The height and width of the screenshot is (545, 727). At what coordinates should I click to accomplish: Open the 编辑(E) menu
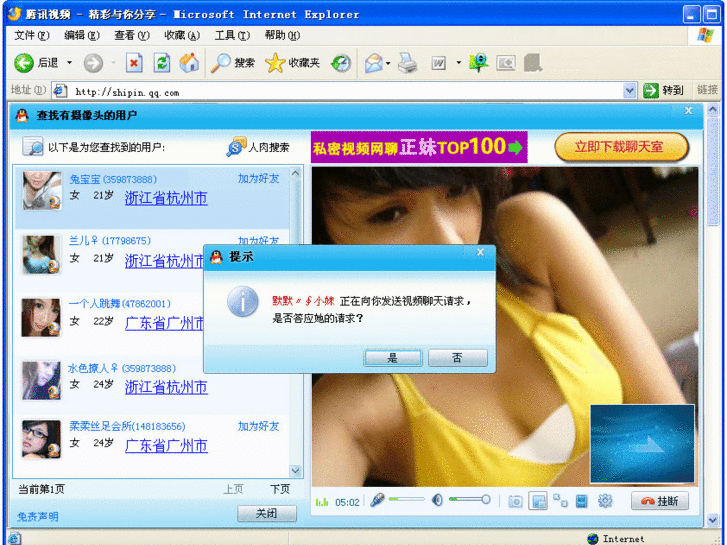pyautogui.click(x=82, y=35)
